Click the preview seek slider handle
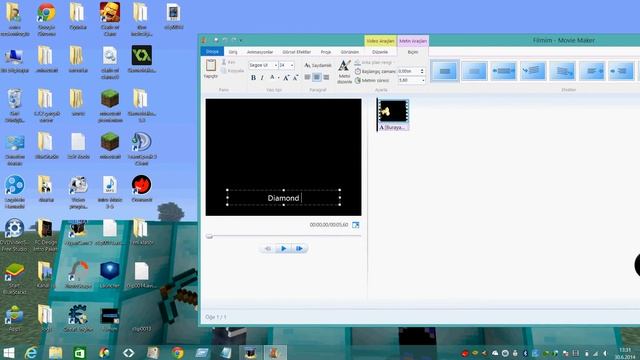The image size is (640, 360). (209, 236)
